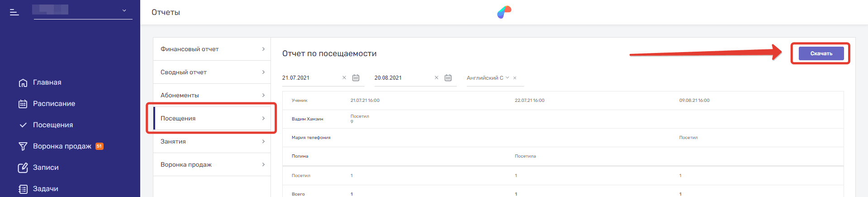Click the colorful app logo

tap(504, 12)
